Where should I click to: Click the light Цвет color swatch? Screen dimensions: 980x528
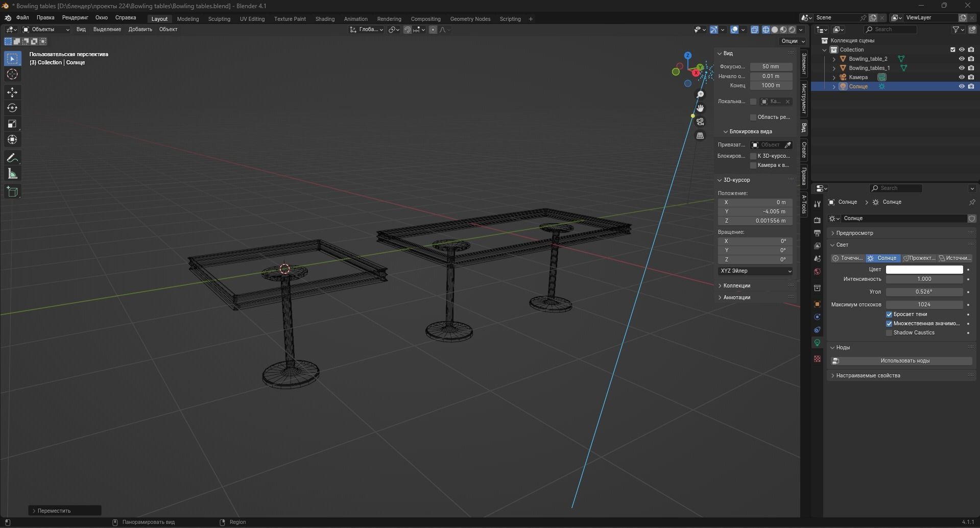coord(924,270)
